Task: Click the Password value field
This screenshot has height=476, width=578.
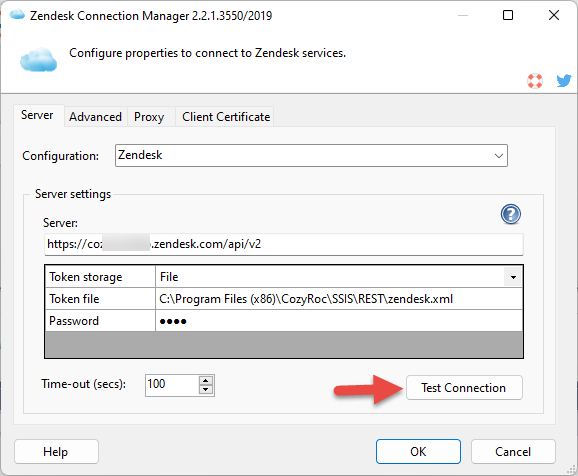Action: tap(338, 321)
